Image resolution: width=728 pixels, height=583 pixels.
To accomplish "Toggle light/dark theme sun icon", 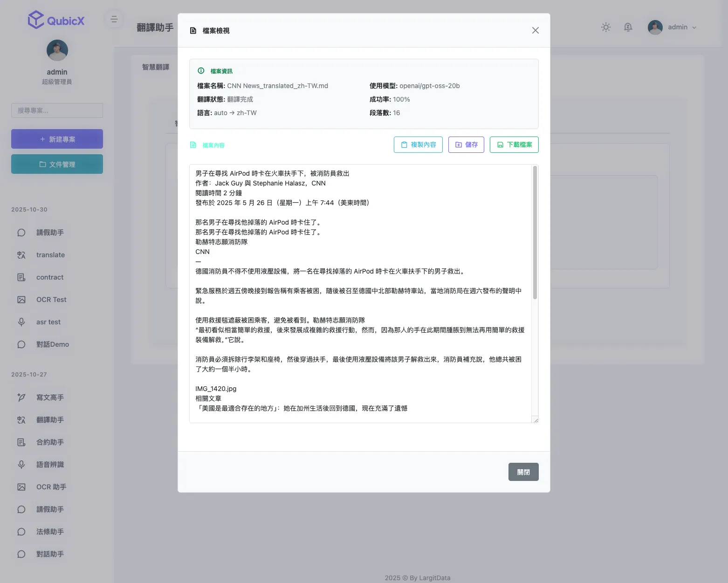I will (x=605, y=27).
